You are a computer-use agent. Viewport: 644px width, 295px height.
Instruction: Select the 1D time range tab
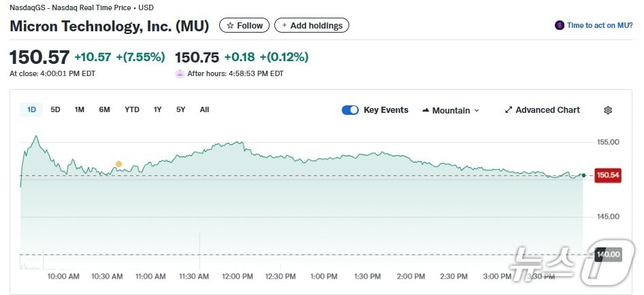31,109
